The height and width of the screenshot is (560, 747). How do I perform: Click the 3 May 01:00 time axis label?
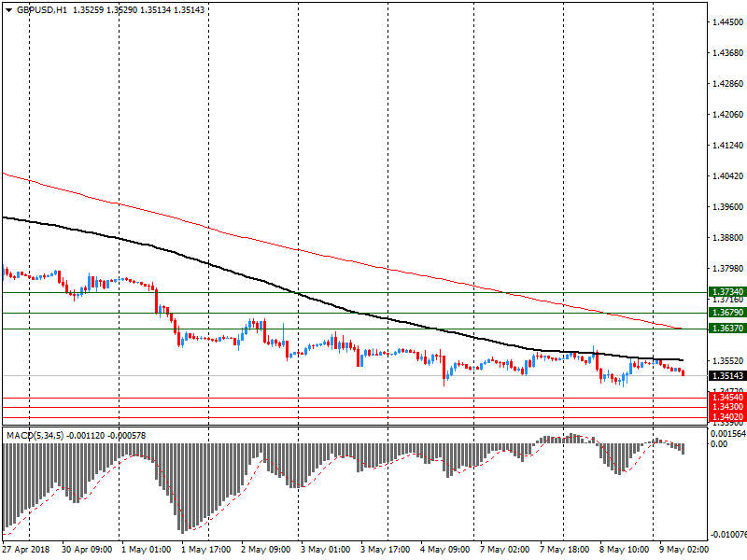click(325, 550)
